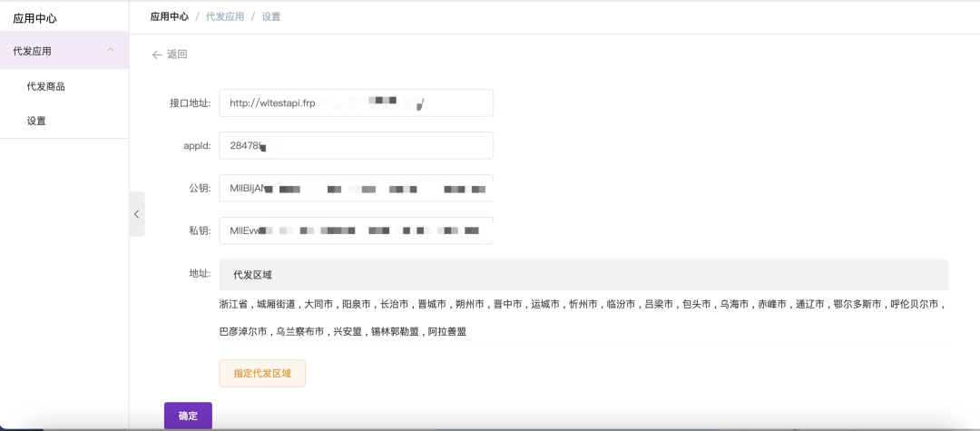Click 赤峰市 in the region list

(x=772, y=305)
